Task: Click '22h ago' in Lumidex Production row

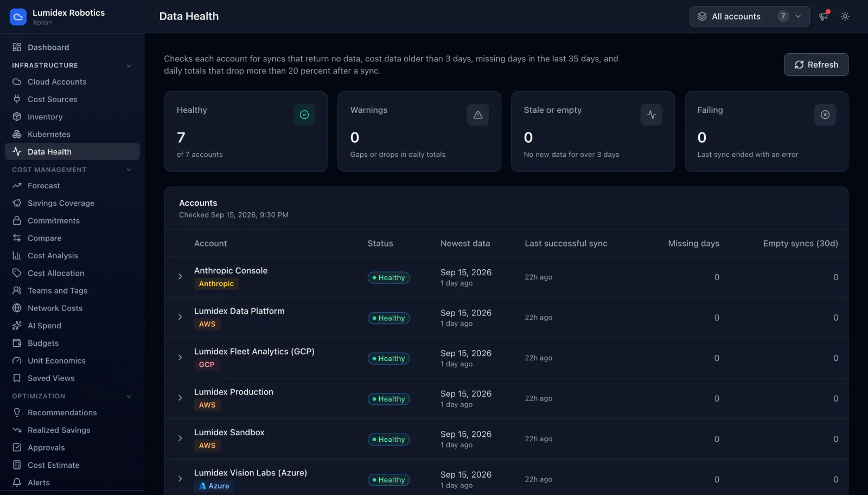Action: click(538, 398)
